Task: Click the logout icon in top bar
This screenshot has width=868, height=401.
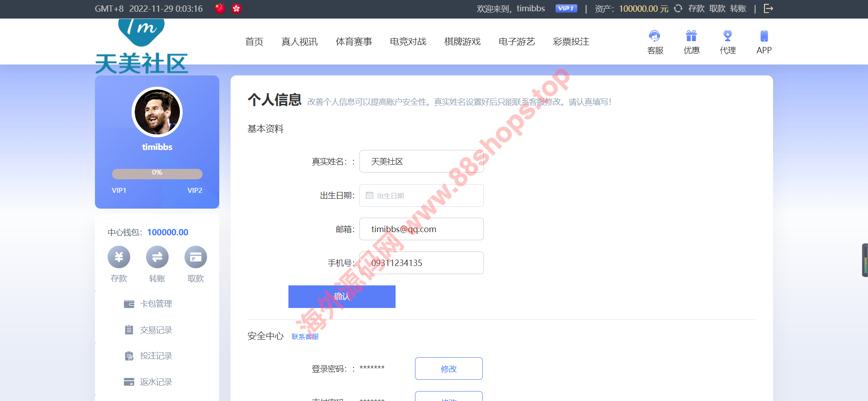Action: 768,9
